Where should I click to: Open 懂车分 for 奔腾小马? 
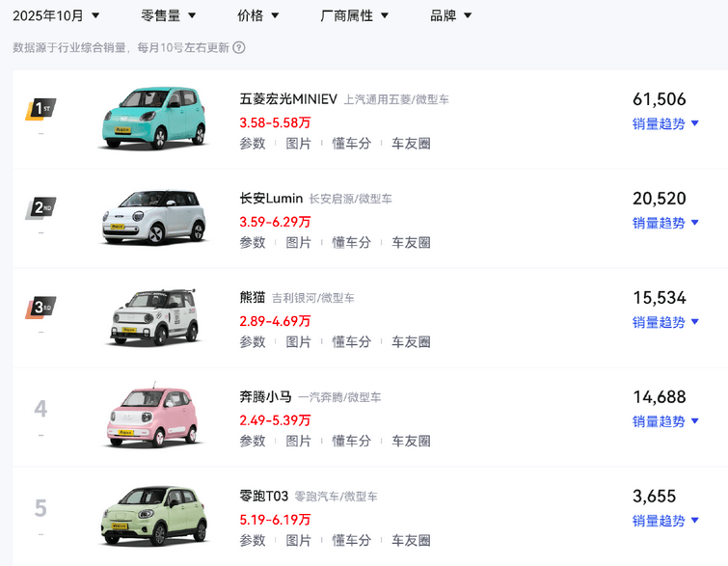(351, 441)
